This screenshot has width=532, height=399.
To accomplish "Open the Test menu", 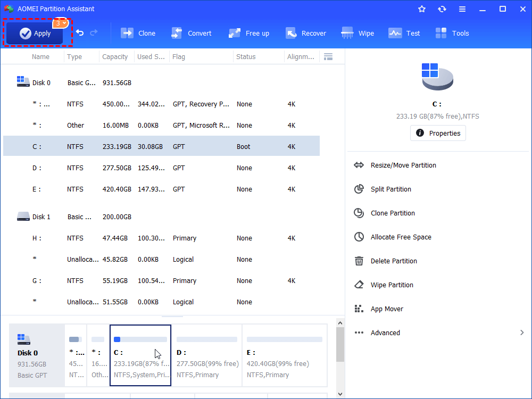I will click(404, 33).
